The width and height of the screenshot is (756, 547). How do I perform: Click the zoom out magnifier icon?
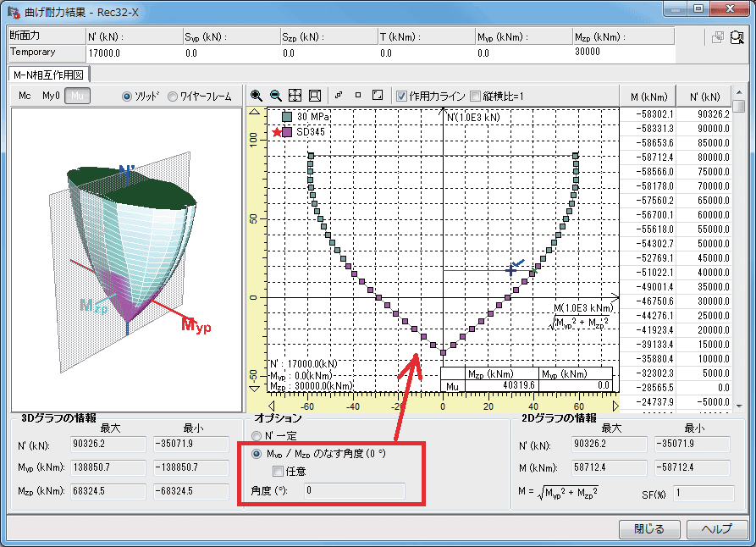pos(276,96)
